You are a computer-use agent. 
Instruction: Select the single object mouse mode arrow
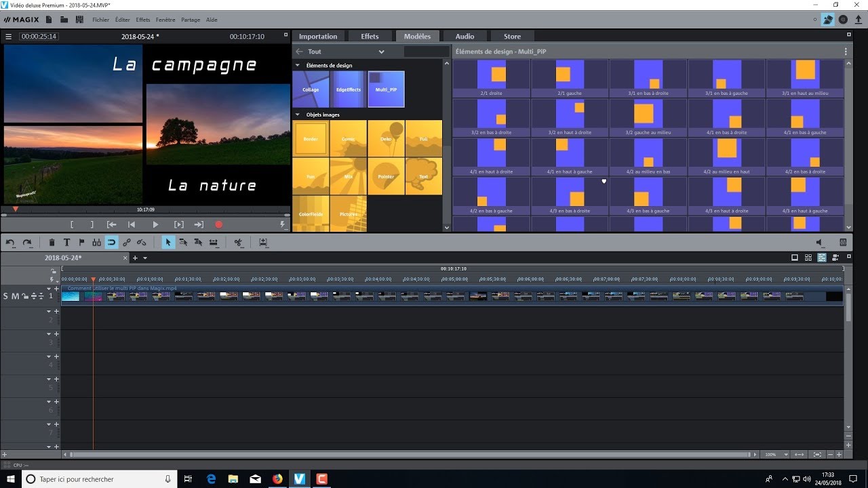(x=168, y=242)
